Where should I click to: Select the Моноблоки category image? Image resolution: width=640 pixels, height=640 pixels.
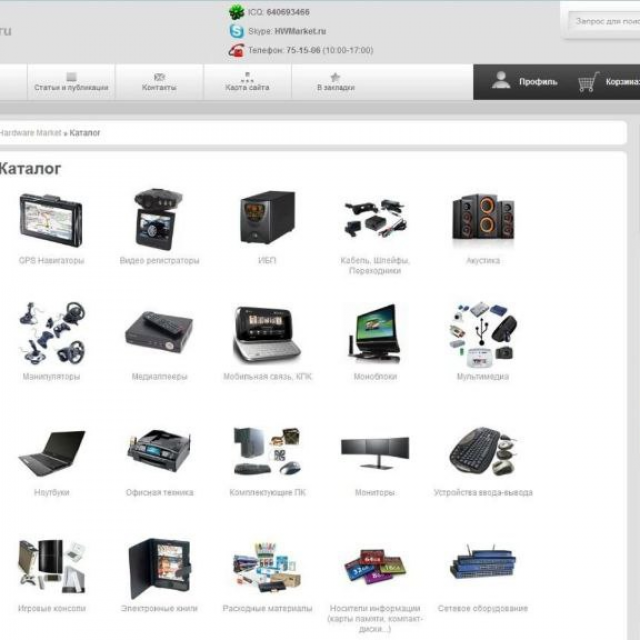(x=374, y=333)
